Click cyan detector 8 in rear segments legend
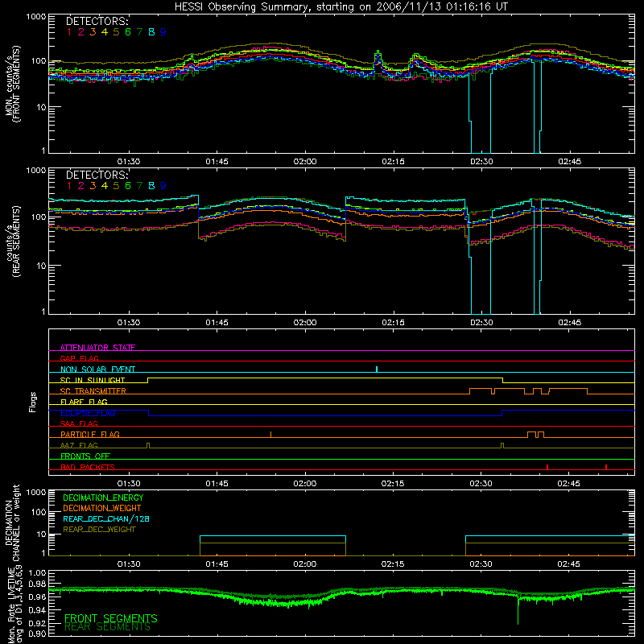The height and width of the screenshot is (644, 644). click(151, 186)
